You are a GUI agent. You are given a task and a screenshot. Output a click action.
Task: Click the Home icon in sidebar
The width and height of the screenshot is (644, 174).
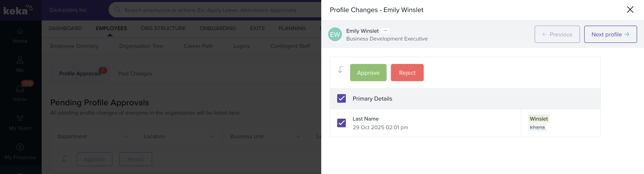click(x=20, y=31)
